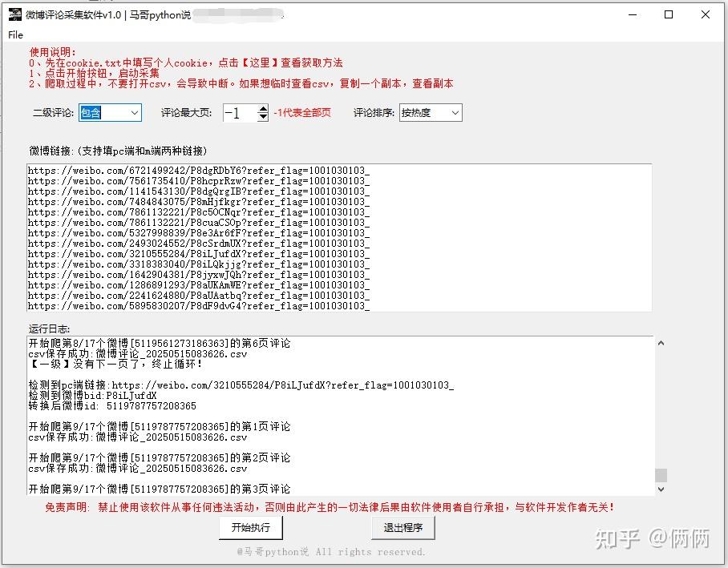Click log line about 第8/17个微博 第6页评论

(x=160, y=344)
